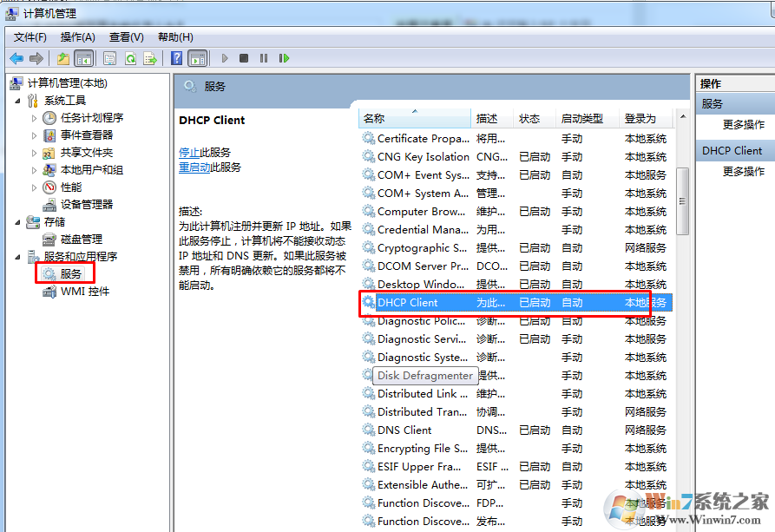The height and width of the screenshot is (532, 775).
Task: Select 磁盘管理 in the tree
Action: point(81,239)
